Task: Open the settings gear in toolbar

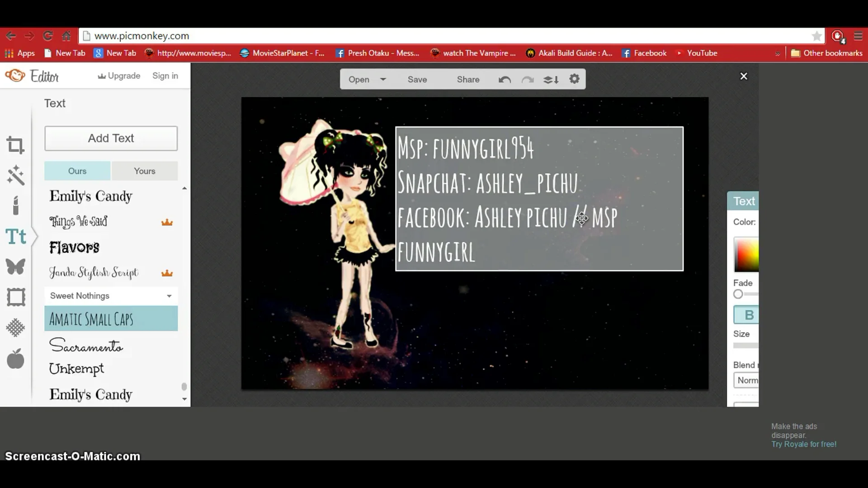Action: point(574,79)
